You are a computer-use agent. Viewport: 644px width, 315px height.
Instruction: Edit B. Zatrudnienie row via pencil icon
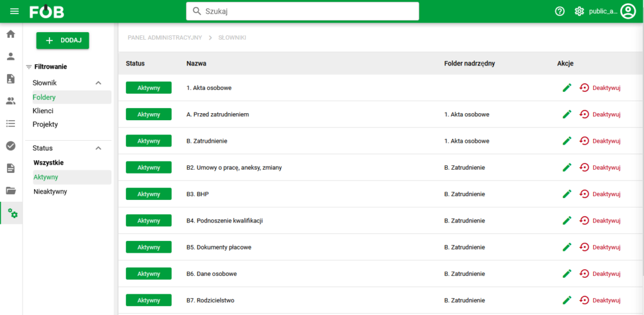pyautogui.click(x=567, y=141)
